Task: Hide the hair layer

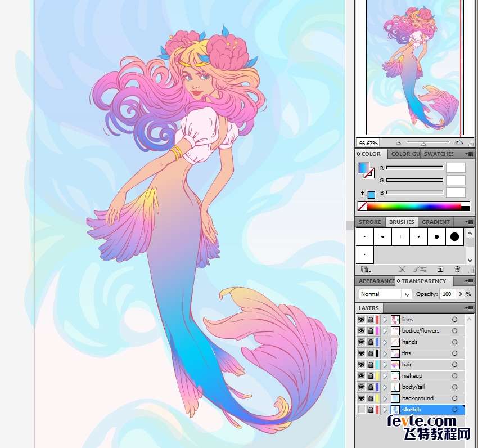Action: click(x=361, y=364)
